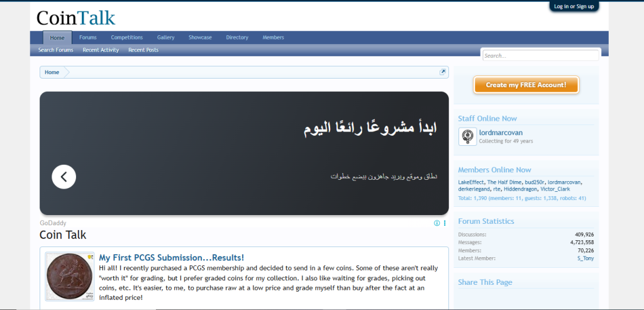
Task: Open the thread My First PCGS Submission...Results!
Action: coord(171,258)
